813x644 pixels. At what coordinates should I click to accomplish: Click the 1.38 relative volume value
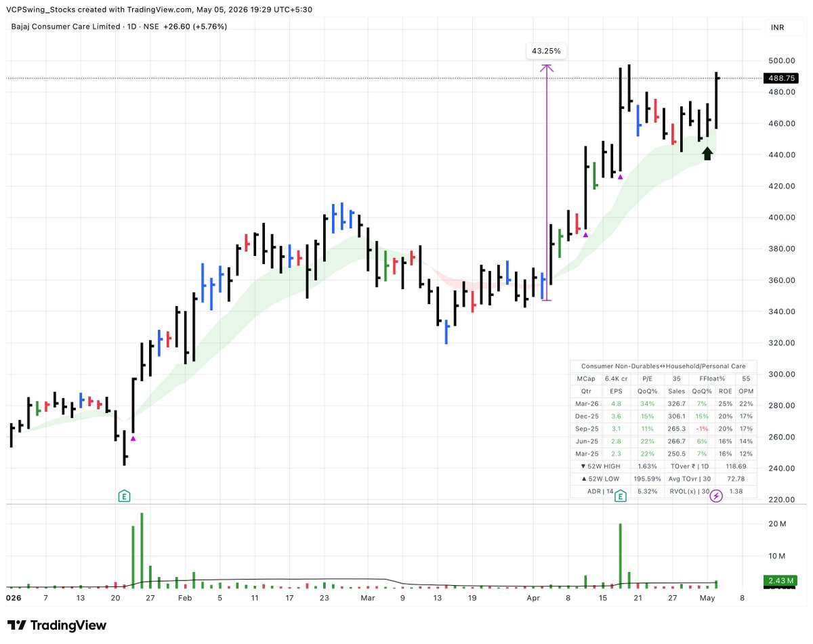tap(736, 492)
